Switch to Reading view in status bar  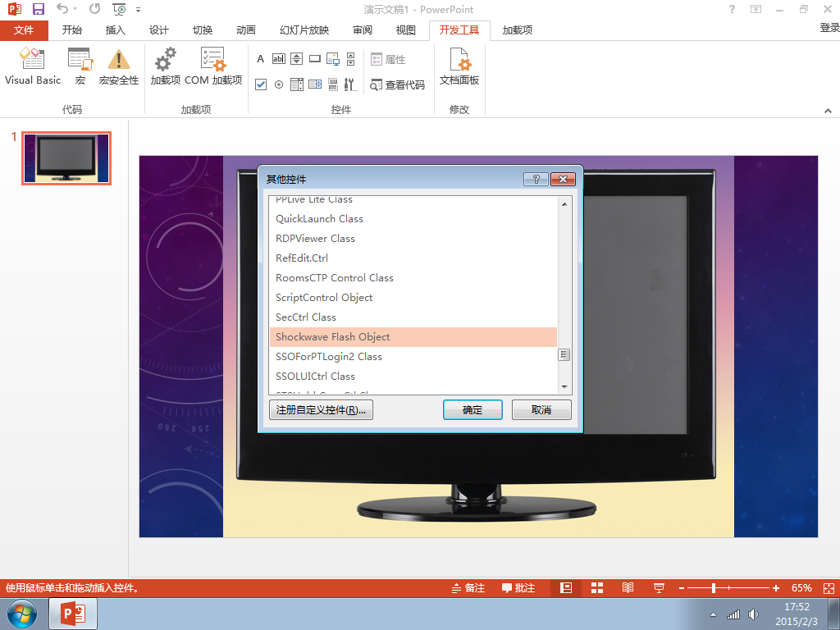point(628,587)
